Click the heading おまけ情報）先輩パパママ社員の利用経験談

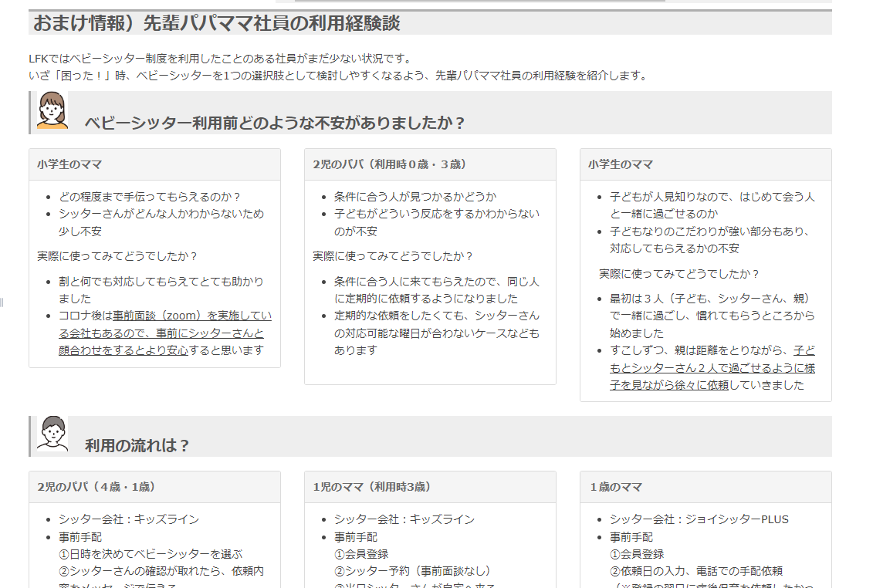pos(217,23)
